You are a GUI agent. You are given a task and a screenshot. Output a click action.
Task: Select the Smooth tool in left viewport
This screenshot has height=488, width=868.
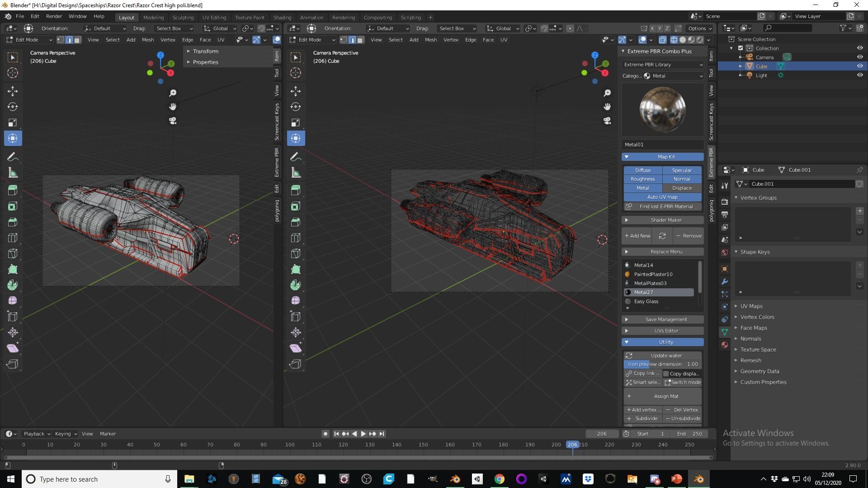click(x=13, y=300)
